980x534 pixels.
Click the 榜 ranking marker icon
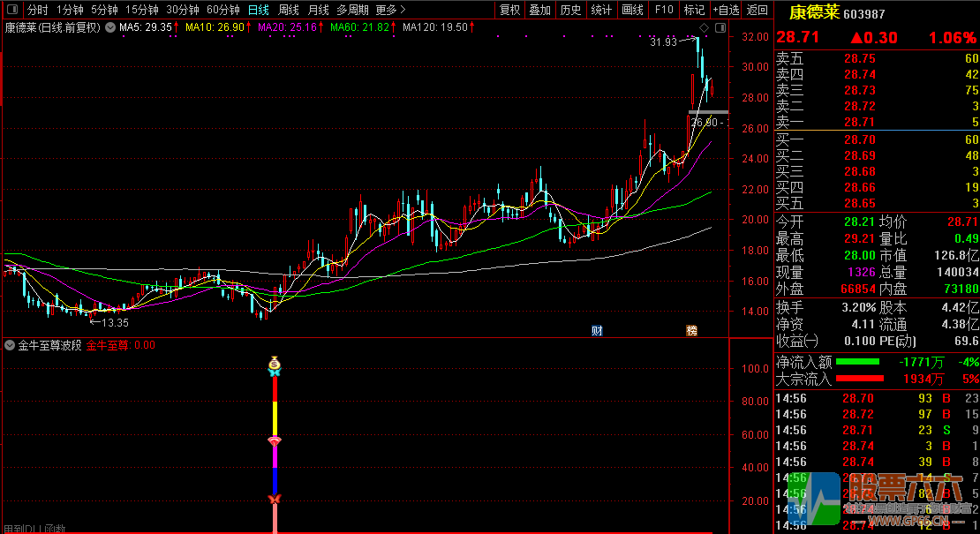point(691,331)
